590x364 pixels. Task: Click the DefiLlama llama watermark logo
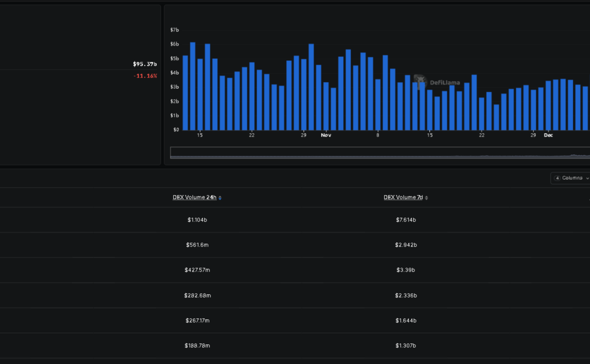click(419, 79)
